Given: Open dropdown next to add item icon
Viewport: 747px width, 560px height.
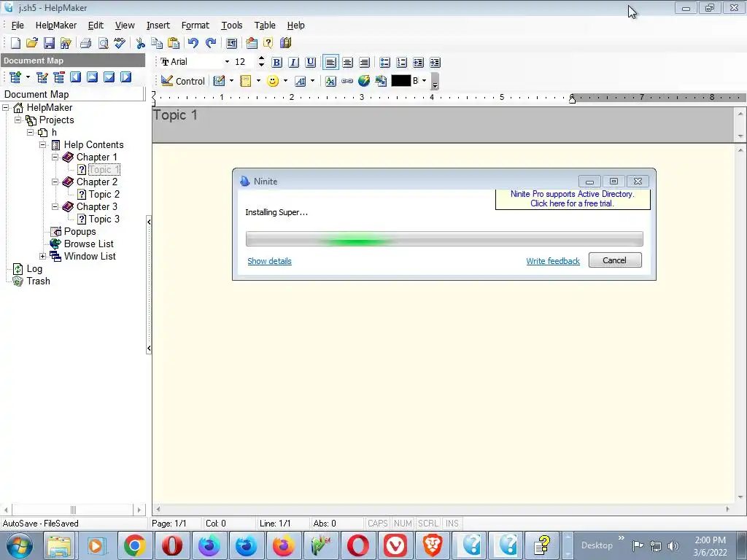Looking at the screenshot, I should pos(28,77).
